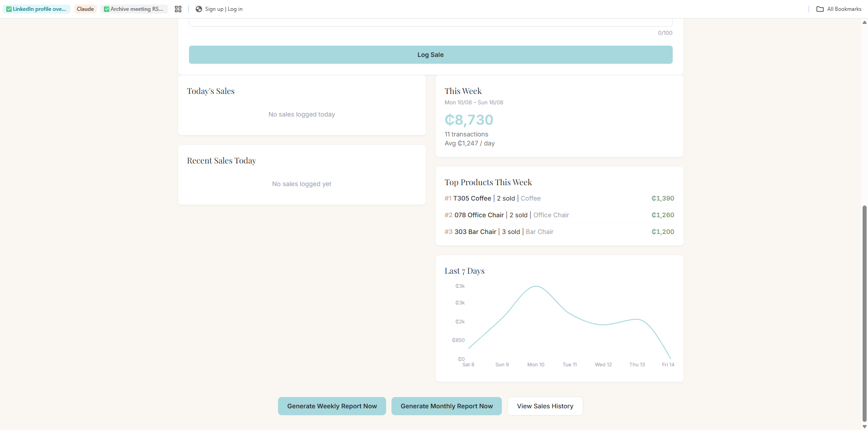Image resolution: width=868 pixels, height=430 pixels.
Task: Generate the weekly report now
Action: tap(332, 406)
